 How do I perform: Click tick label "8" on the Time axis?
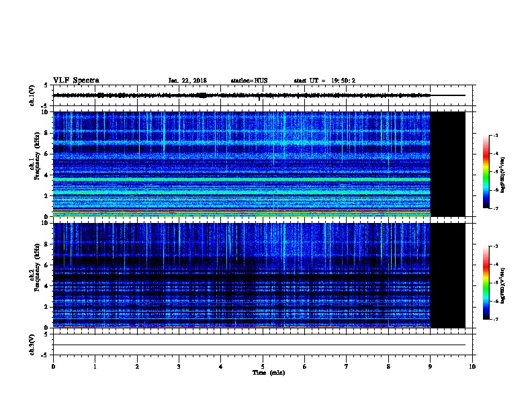(x=388, y=367)
